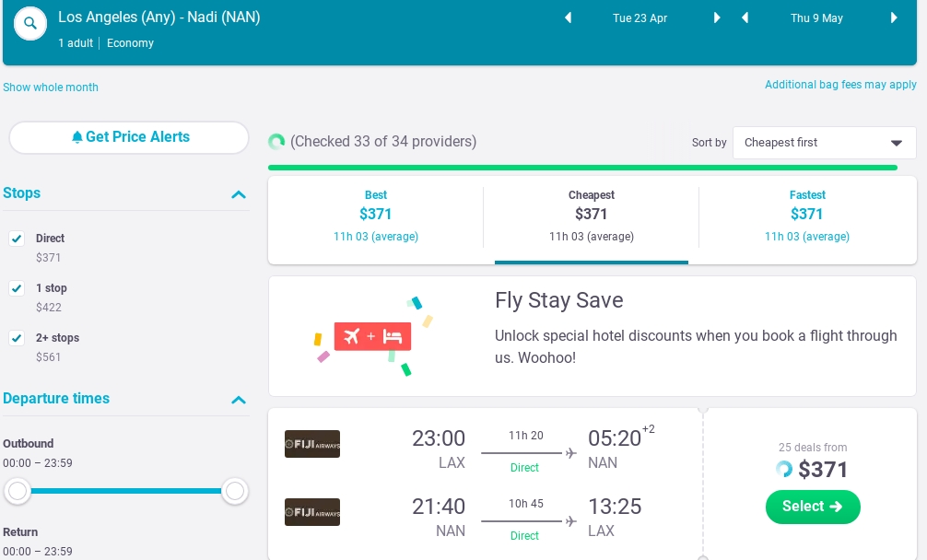
Task: Open the flight search magnifier icon
Action: coord(30,24)
